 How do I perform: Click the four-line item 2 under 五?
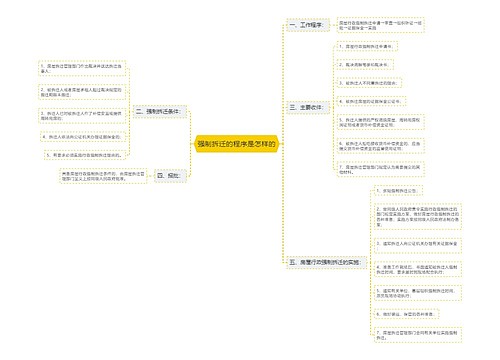tap(418, 217)
